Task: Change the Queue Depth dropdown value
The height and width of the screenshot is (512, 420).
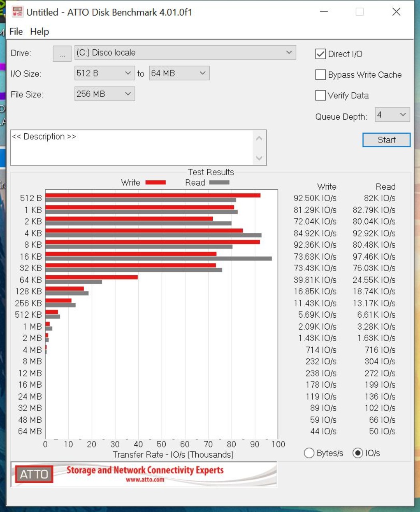Action: [392, 115]
